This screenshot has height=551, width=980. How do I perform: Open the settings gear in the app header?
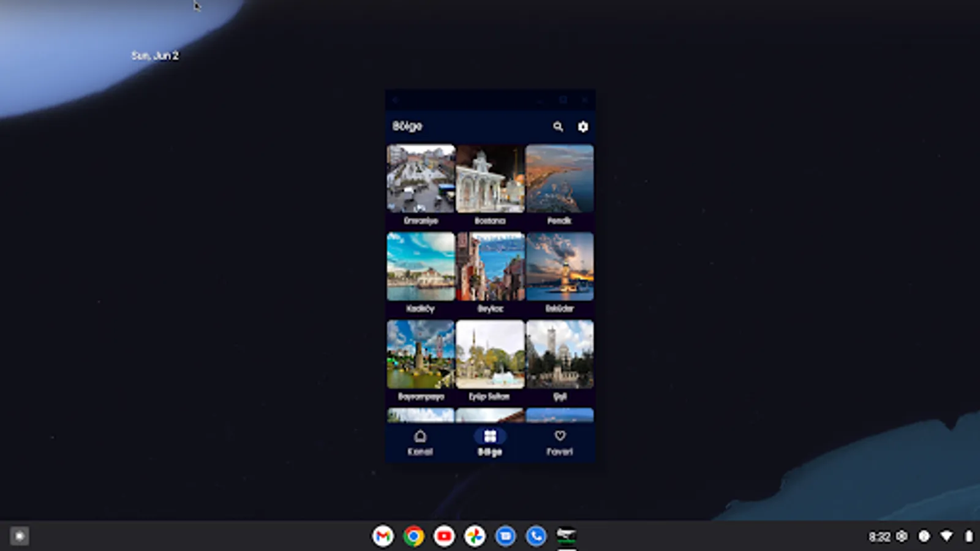(582, 127)
